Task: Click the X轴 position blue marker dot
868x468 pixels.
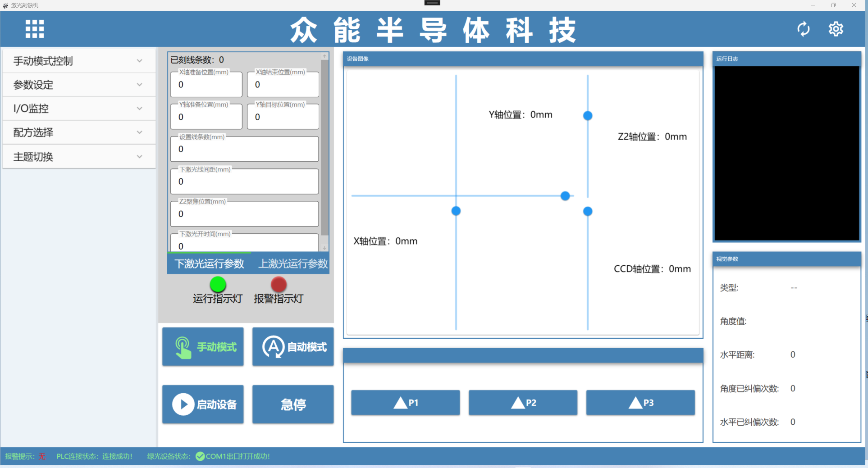Action: click(x=456, y=211)
